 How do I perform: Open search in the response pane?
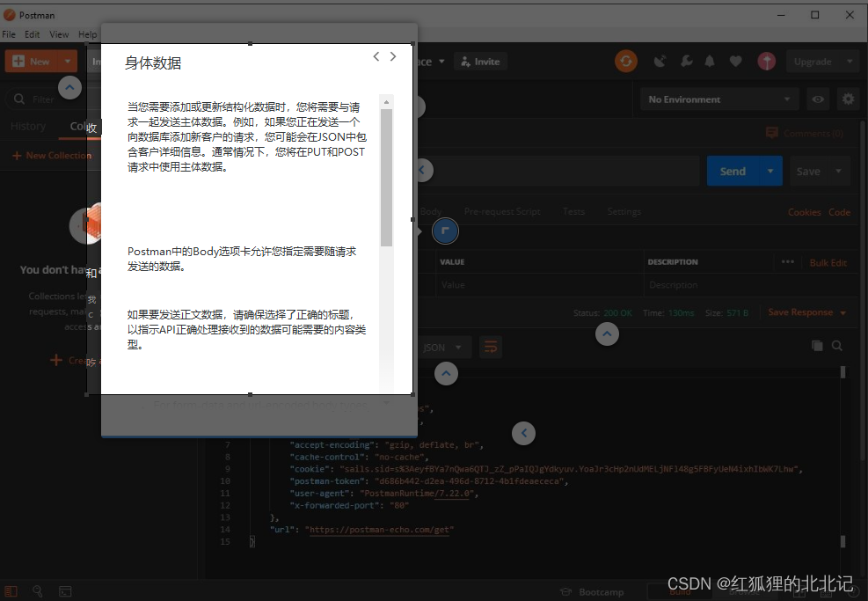point(836,345)
